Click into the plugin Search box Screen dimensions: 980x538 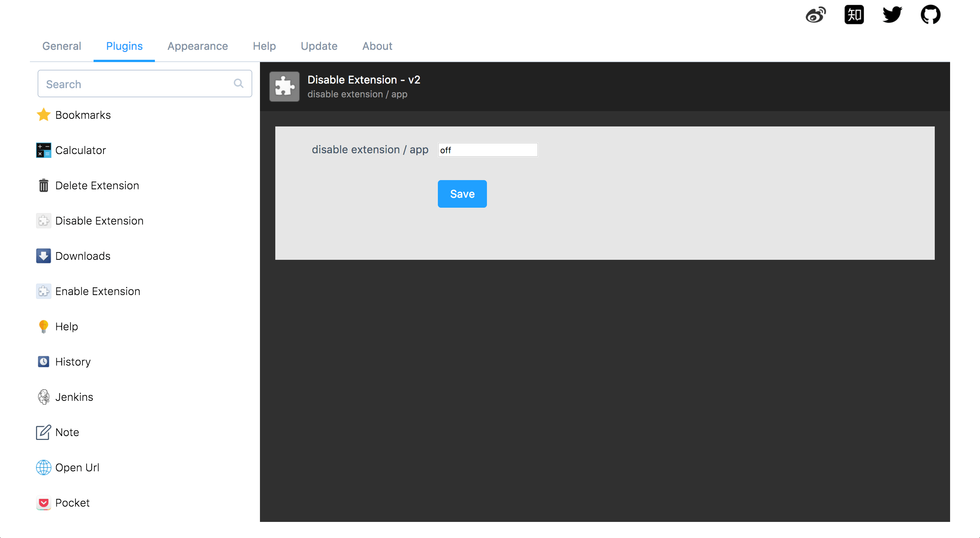(138, 84)
